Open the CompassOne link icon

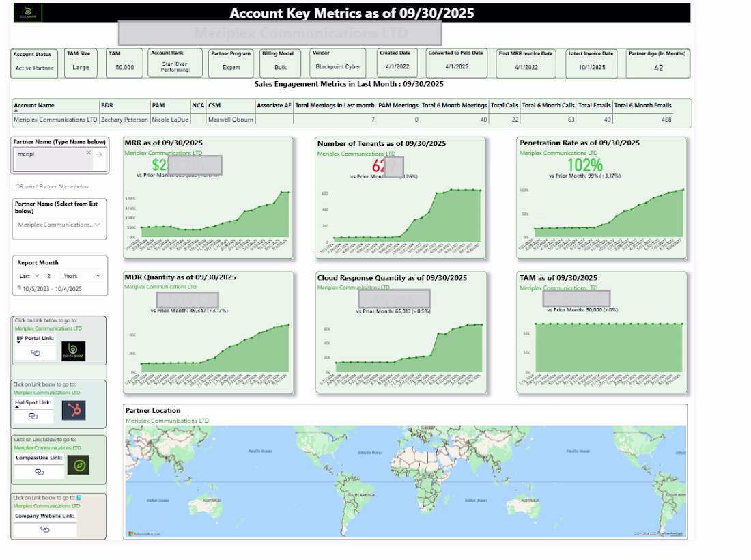click(x=40, y=472)
